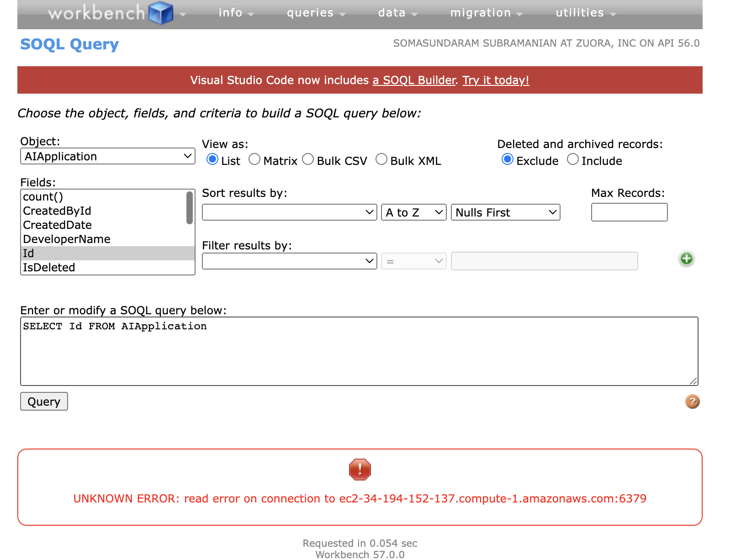Open the Nulls First dropdown
Screen dimensions: 741x560
505,212
